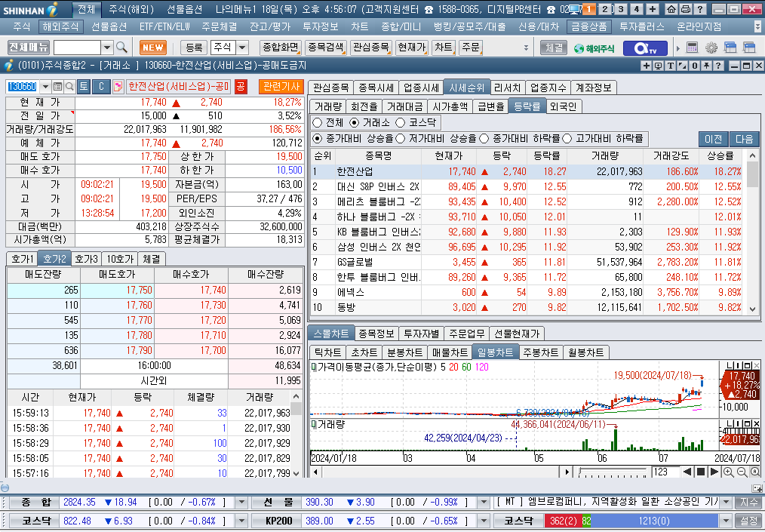Click the 등록 button

(194, 48)
